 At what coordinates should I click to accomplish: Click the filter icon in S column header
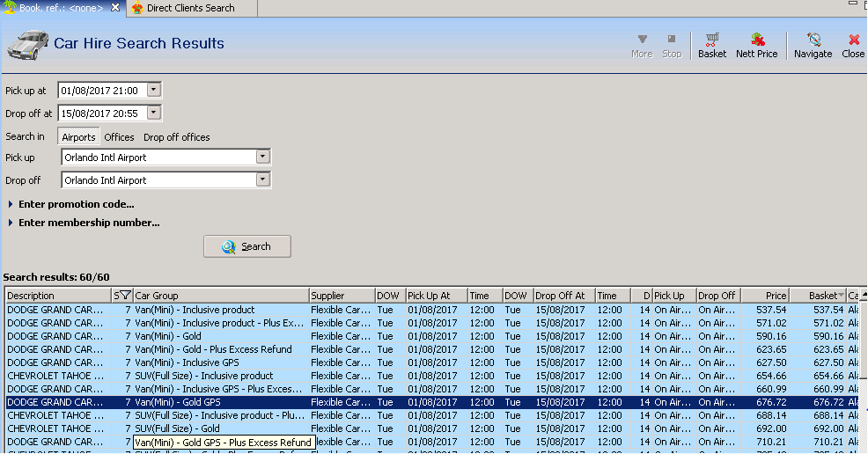click(125, 296)
